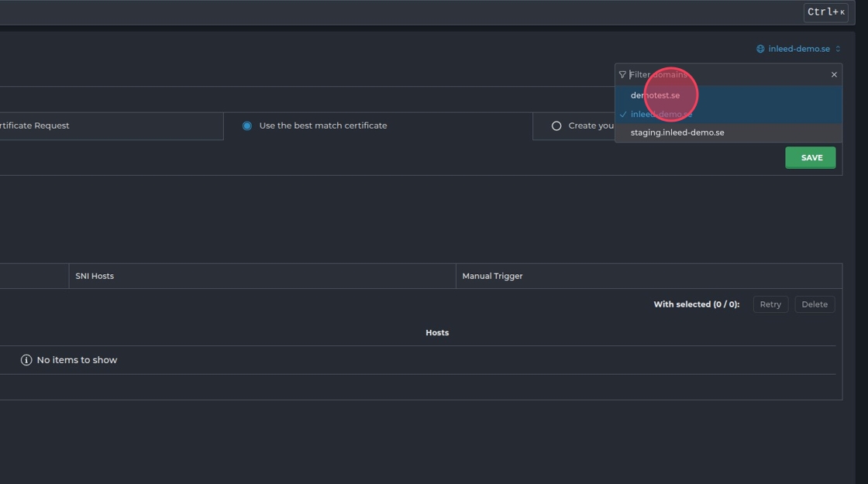Click the Manual Trigger column header
868x484 pixels.
(492, 276)
